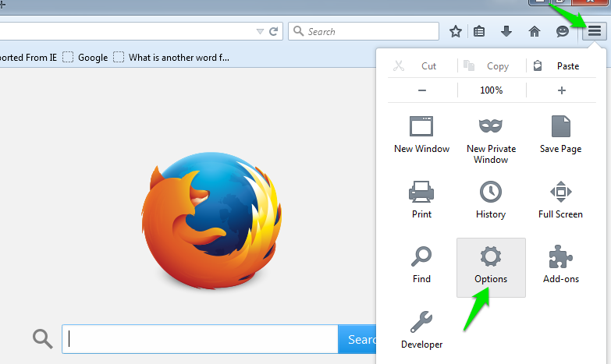
Task: Click the blue Search button
Action: coord(357,339)
